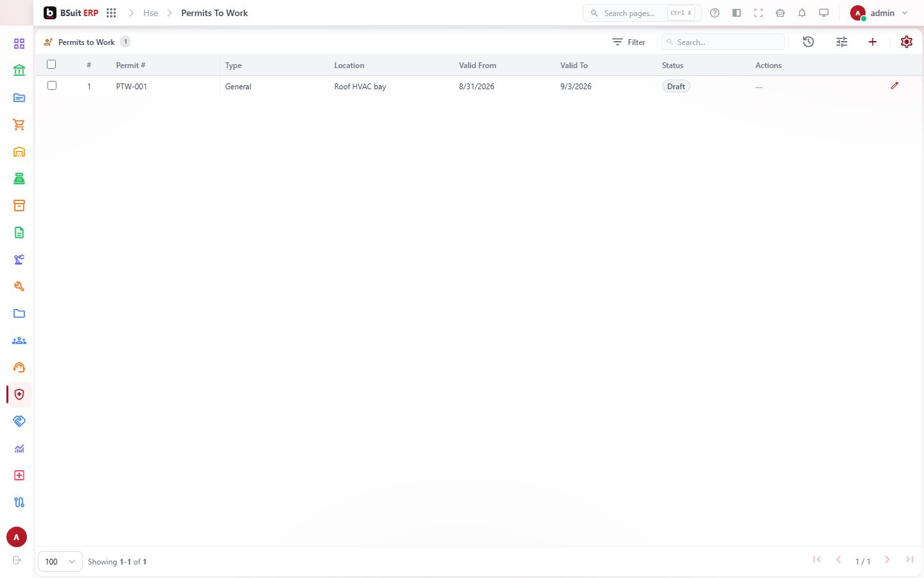Image resolution: width=924 pixels, height=578 pixels.
Task: Open the admin user dropdown
Action: click(879, 13)
